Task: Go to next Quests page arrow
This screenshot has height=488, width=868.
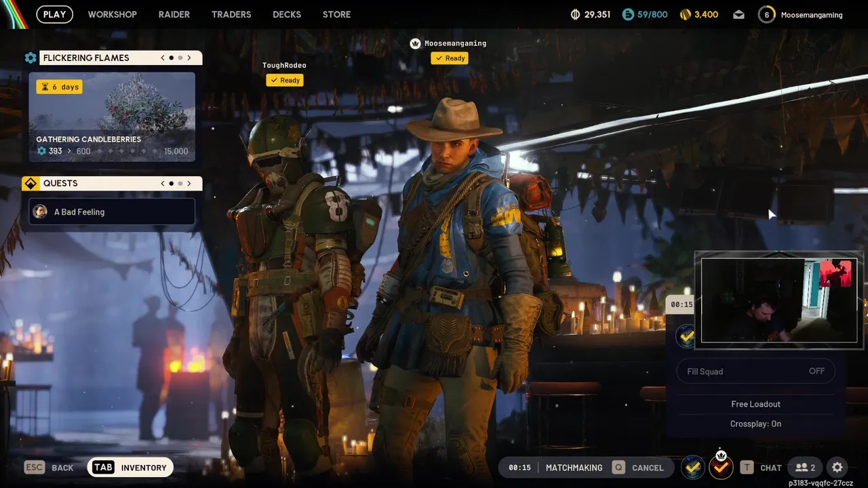Action: (189, 184)
